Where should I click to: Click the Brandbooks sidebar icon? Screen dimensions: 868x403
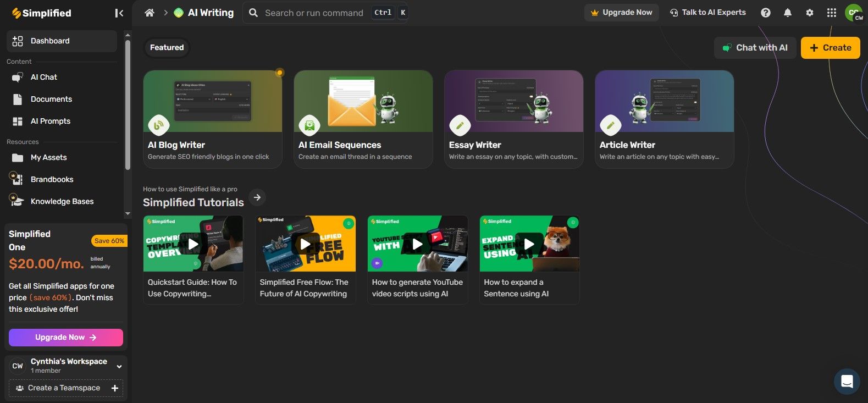tap(16, 179)
